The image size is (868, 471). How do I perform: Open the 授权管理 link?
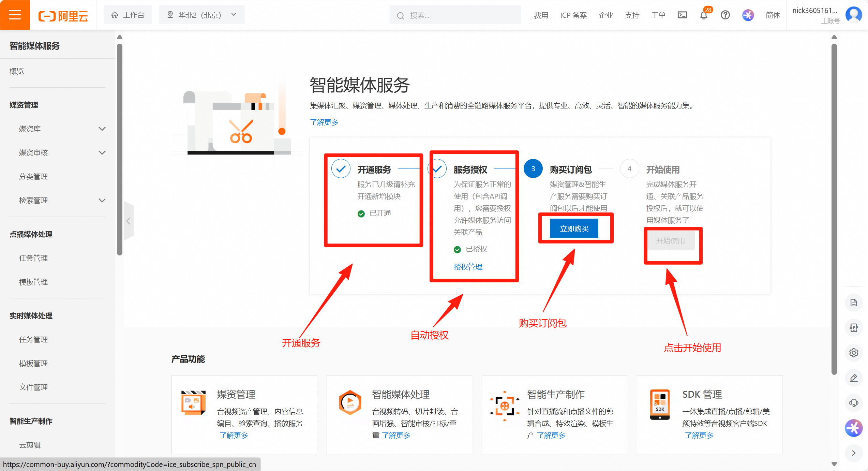coord(468,267)
